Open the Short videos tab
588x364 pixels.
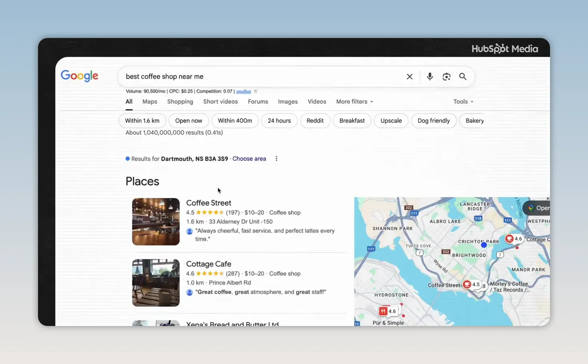coord(220,102)
